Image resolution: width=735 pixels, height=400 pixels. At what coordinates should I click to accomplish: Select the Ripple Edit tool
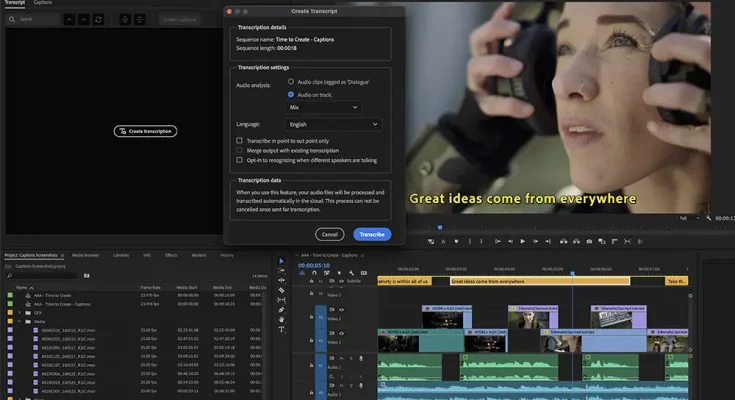click(x=281, y=281)
